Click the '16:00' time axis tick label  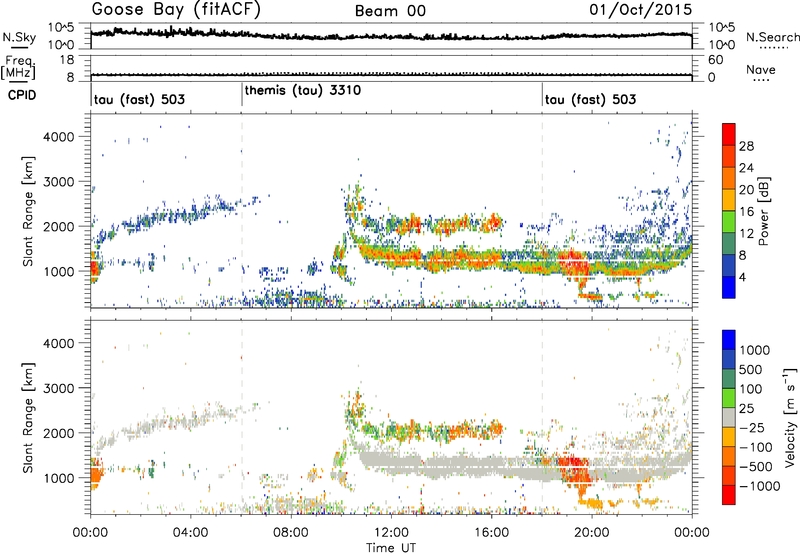(x=491, y=533)
